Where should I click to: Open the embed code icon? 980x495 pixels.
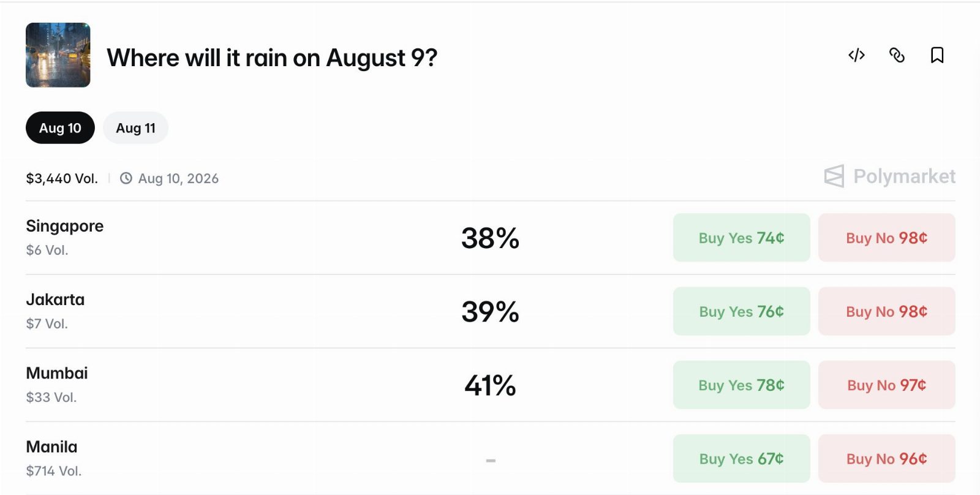(x=856, y=55)
